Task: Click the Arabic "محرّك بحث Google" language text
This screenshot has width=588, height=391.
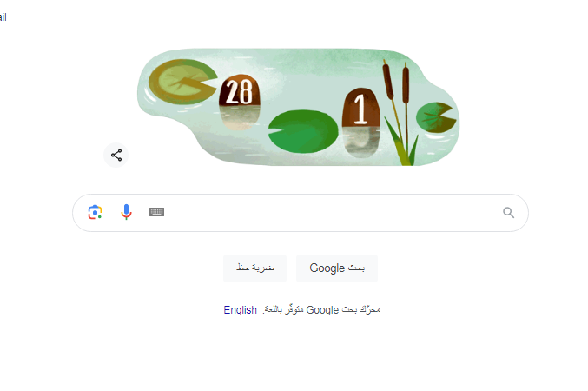Action: click(x=321, y=310)
